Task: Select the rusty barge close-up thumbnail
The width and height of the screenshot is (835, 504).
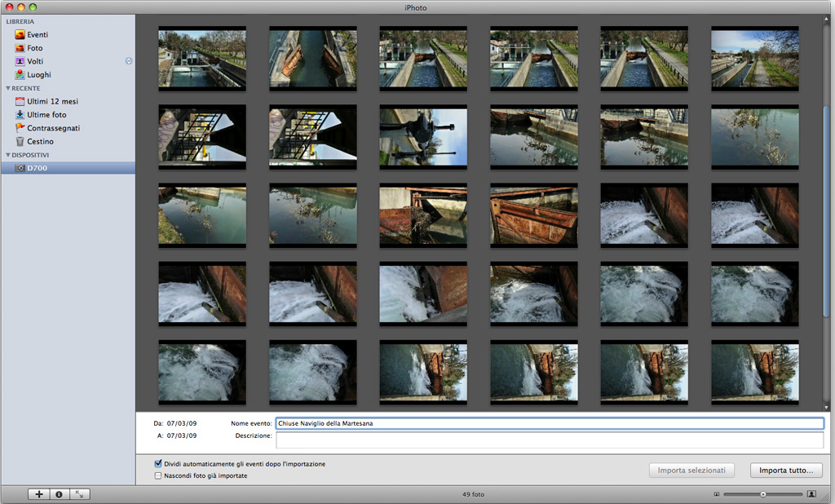Action: pyautogui.click(x=533, y=215)
